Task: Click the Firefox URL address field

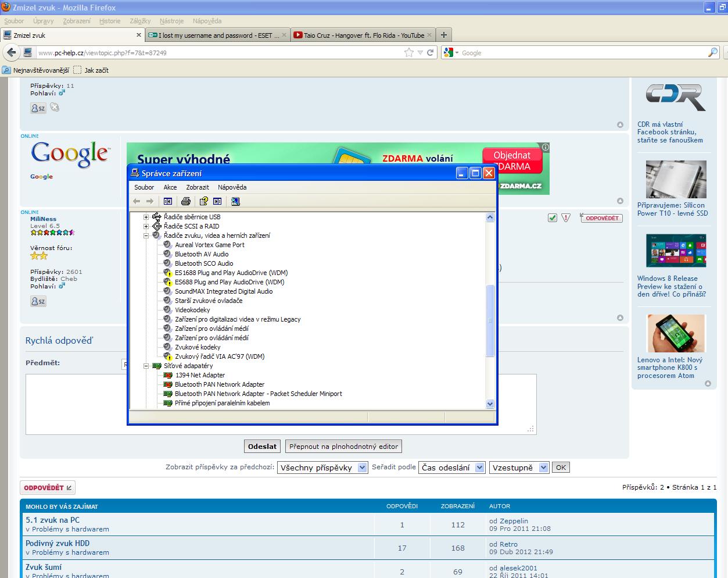Action: [x=220, y=52]
